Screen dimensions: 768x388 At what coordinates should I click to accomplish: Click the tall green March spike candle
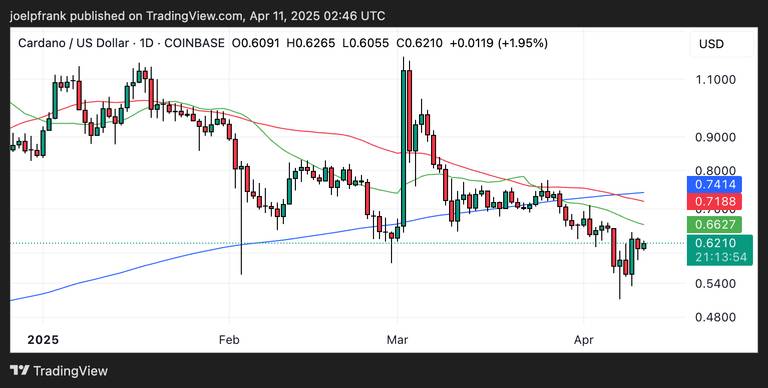[404, 148]
